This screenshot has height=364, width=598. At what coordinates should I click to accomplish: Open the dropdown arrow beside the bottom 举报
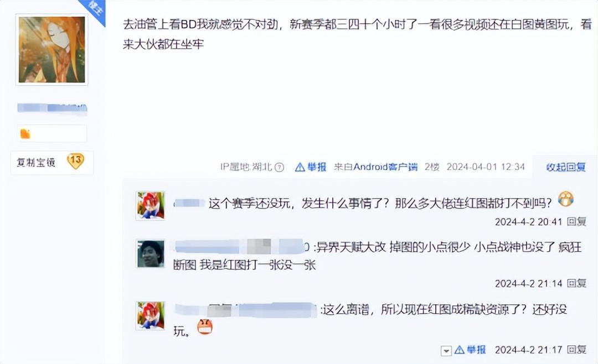446,350
